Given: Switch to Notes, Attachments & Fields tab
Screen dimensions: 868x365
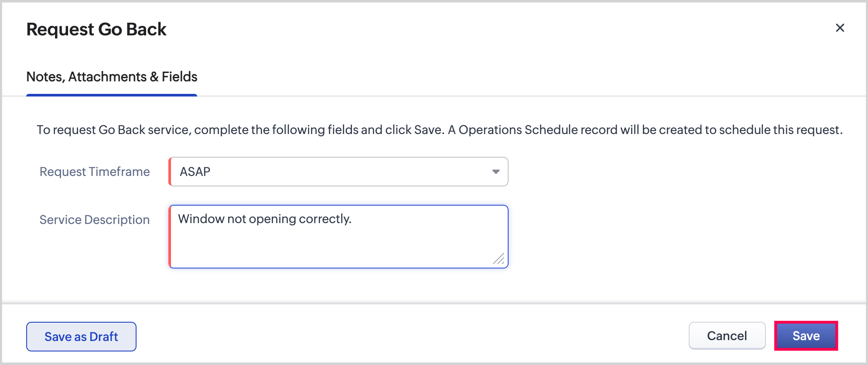Looking at the screenshot, I should (112, 77).
